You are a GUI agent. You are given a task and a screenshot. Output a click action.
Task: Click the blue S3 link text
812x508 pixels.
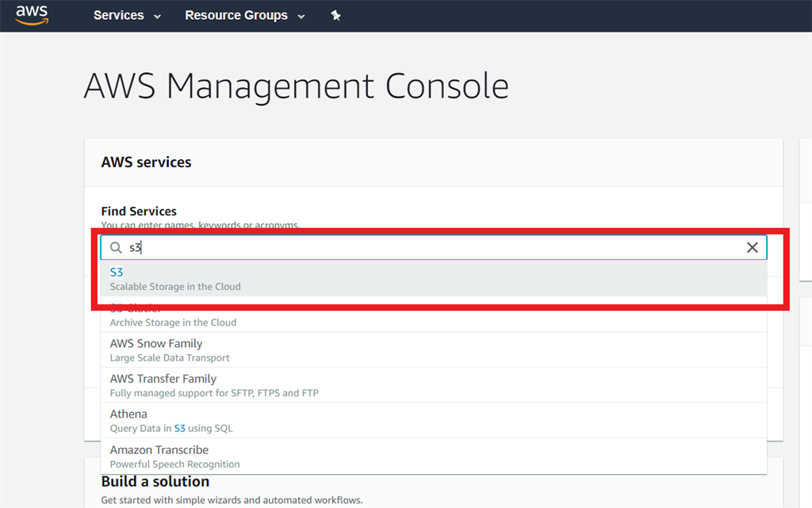[117, 272]
